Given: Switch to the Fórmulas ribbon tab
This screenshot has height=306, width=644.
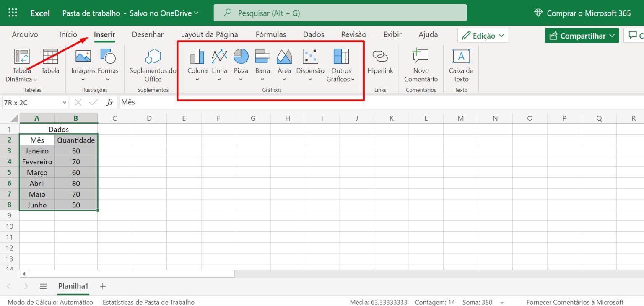Looking at the screenshot, I should click(x=270, y=34).
